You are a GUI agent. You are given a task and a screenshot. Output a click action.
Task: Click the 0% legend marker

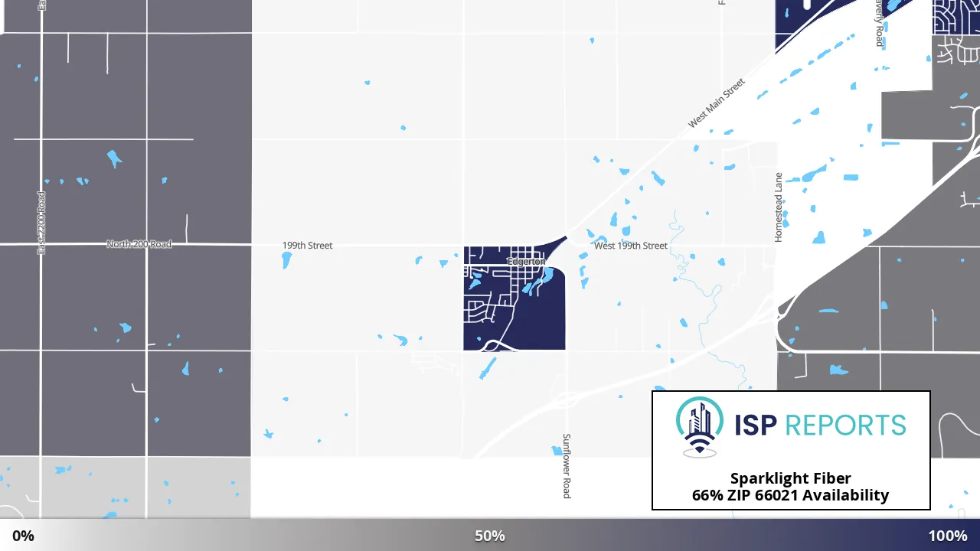23,536
